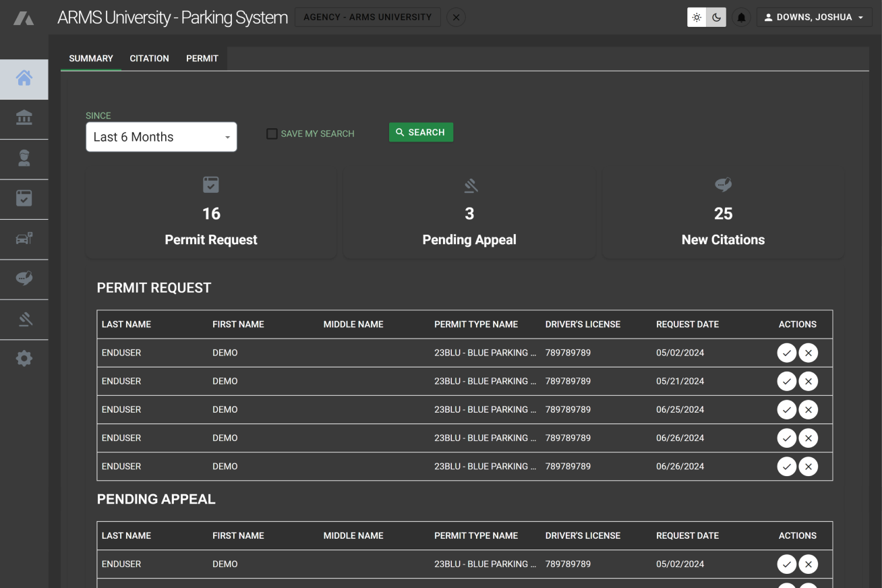Tick the Save My Search checkbox

272,134
